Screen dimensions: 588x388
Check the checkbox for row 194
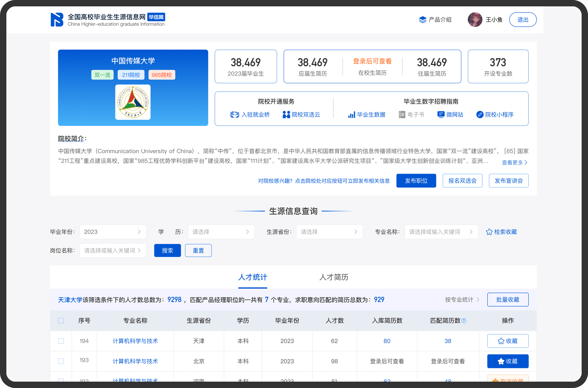[x=61, y=341]
